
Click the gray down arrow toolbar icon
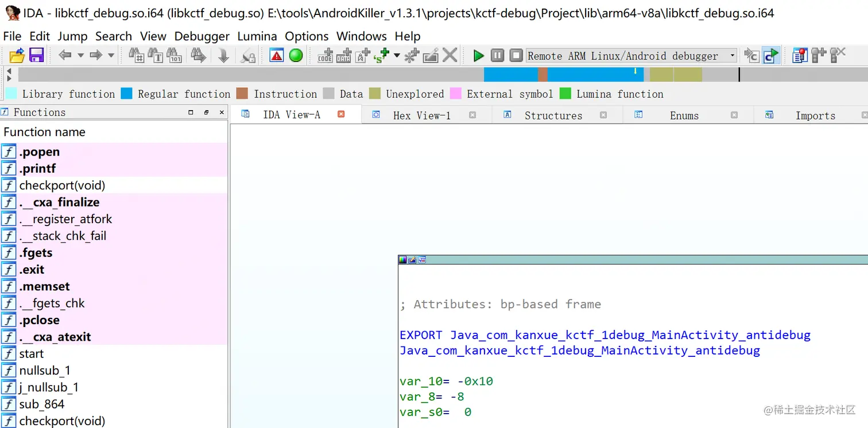point(224,56)
